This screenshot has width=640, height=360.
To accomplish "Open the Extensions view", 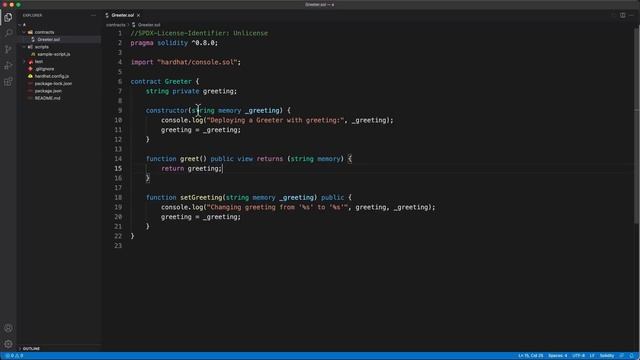I will click(x=8, y=82).
